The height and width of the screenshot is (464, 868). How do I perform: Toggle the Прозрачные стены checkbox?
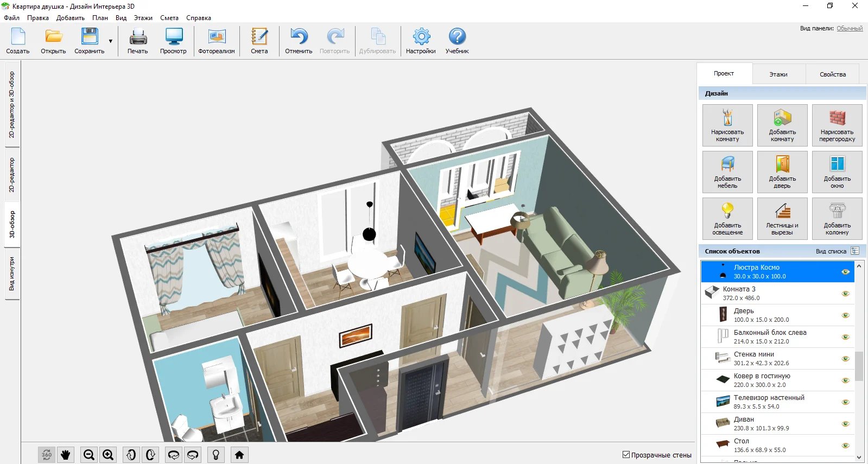(x=626, y=455)
